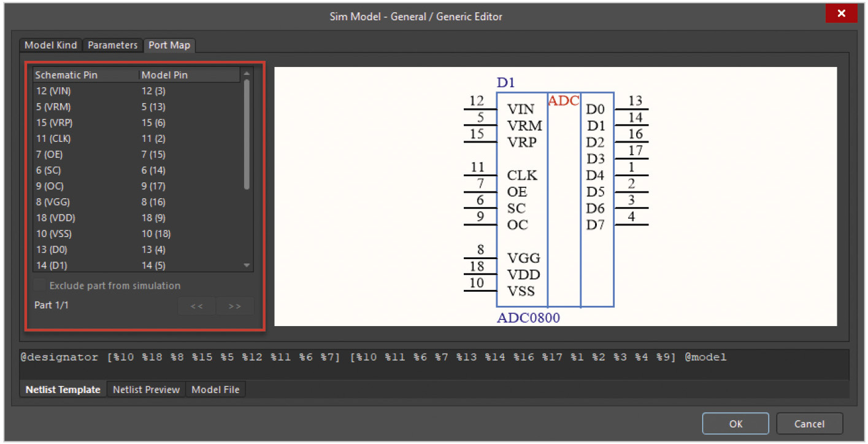Click model pin cell 8 (16)
868x444 pixels.
click(x=153, y=202)
